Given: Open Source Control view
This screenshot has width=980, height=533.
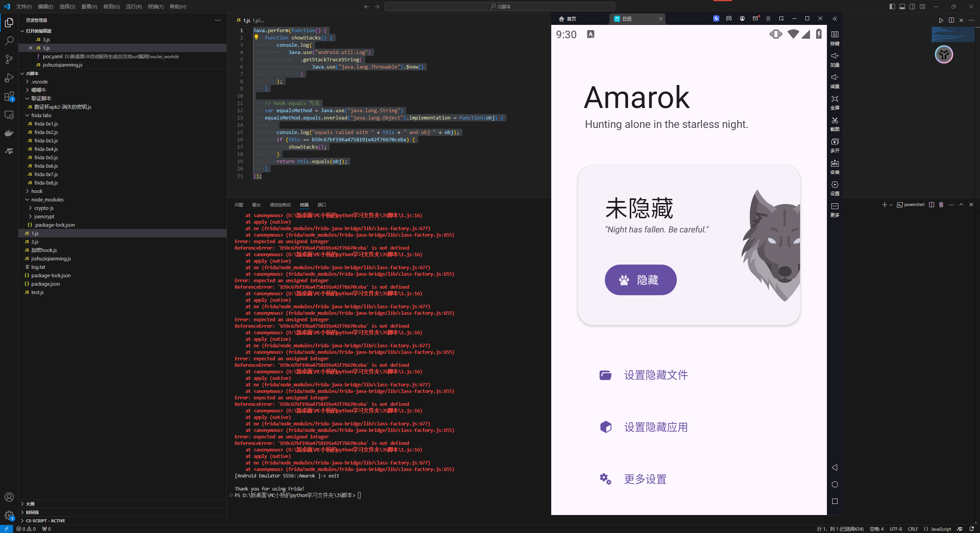Looking at the screenshot, I should coord(9,59).
